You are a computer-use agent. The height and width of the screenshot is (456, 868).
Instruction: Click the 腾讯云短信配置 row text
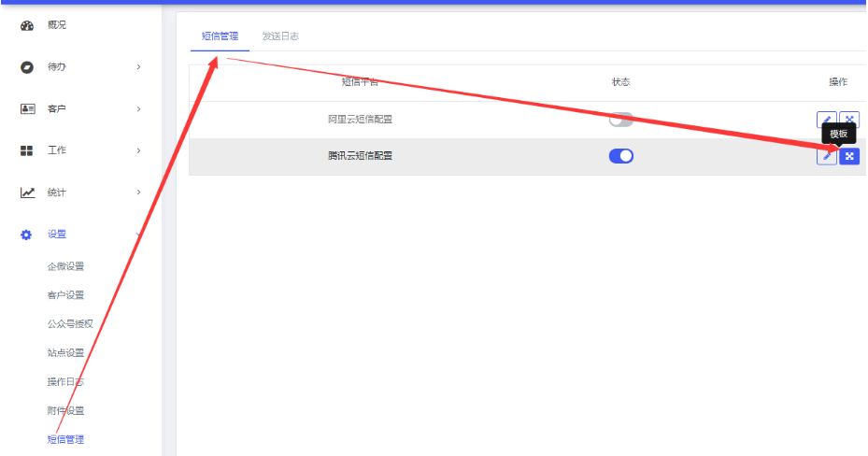(360, 156)
